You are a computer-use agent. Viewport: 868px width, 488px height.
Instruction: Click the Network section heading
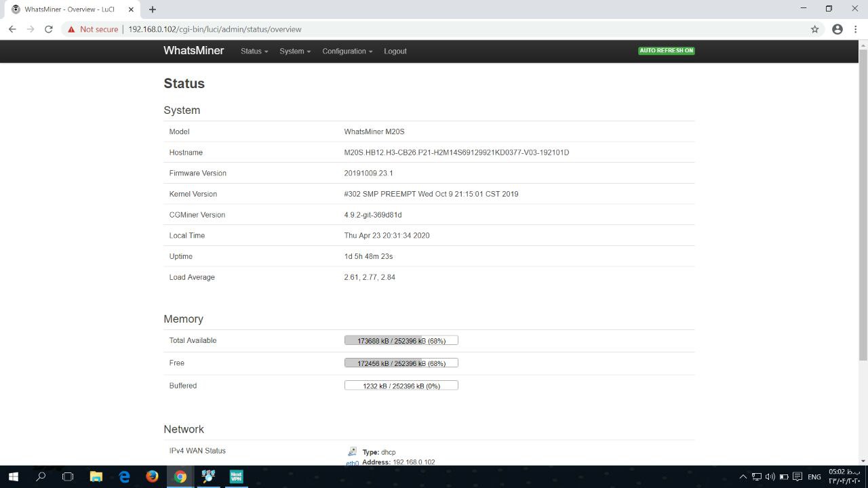[184, 429]
